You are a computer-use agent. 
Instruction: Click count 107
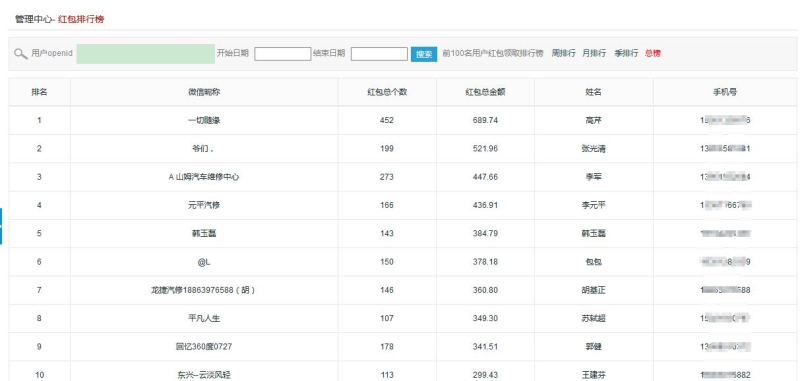pyautogui.click(x=387, y=319)
